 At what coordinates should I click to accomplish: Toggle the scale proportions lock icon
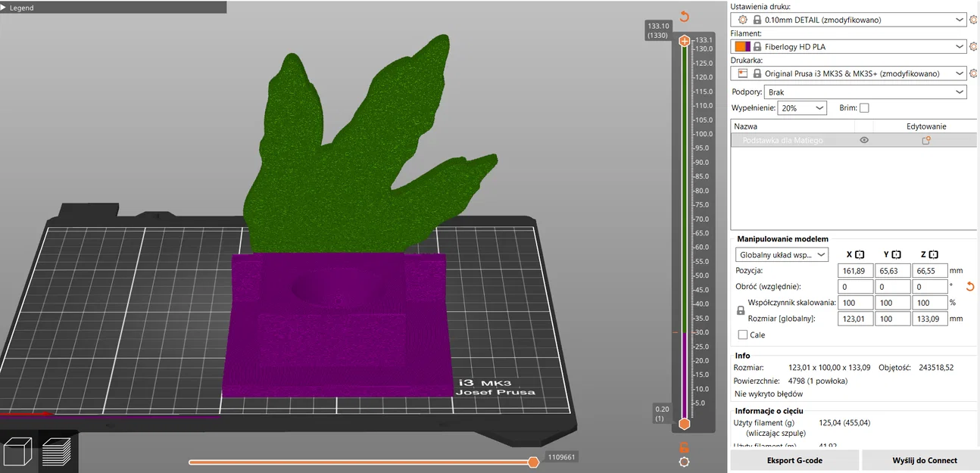point(741,311)
